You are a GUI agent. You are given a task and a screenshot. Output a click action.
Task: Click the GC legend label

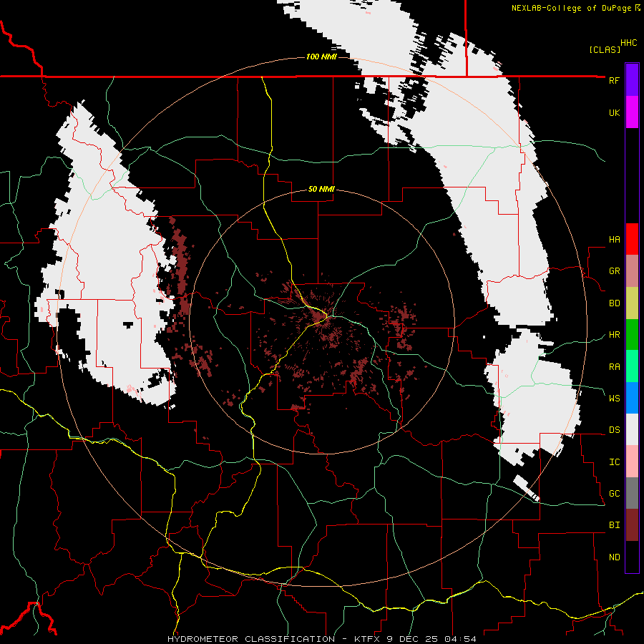tap(614, 494)
